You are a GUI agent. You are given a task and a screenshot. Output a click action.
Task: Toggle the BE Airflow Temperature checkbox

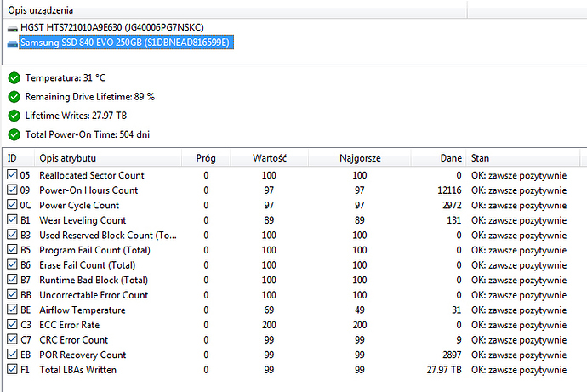point(12,310)
